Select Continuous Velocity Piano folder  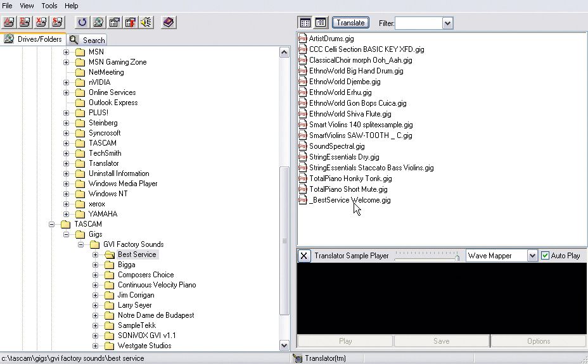tap(157, 285)
